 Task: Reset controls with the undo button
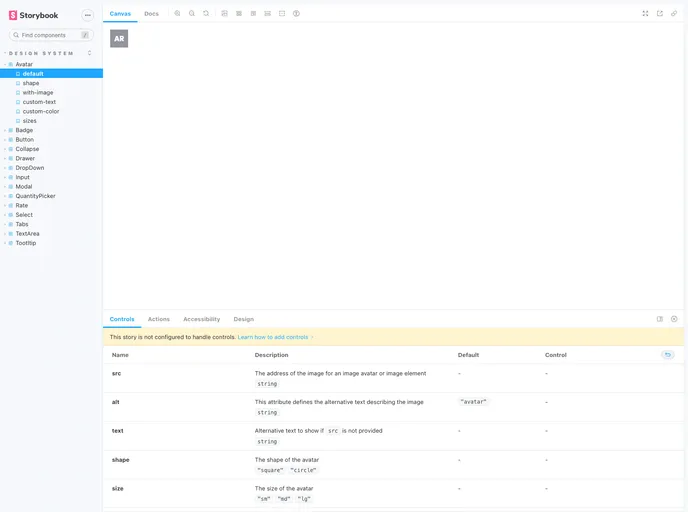(x=667, y=354)
